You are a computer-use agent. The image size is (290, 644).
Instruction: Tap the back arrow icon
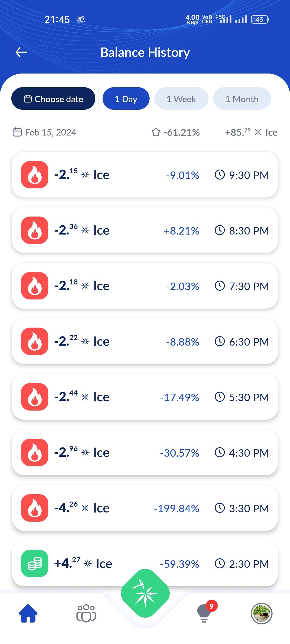21,52
